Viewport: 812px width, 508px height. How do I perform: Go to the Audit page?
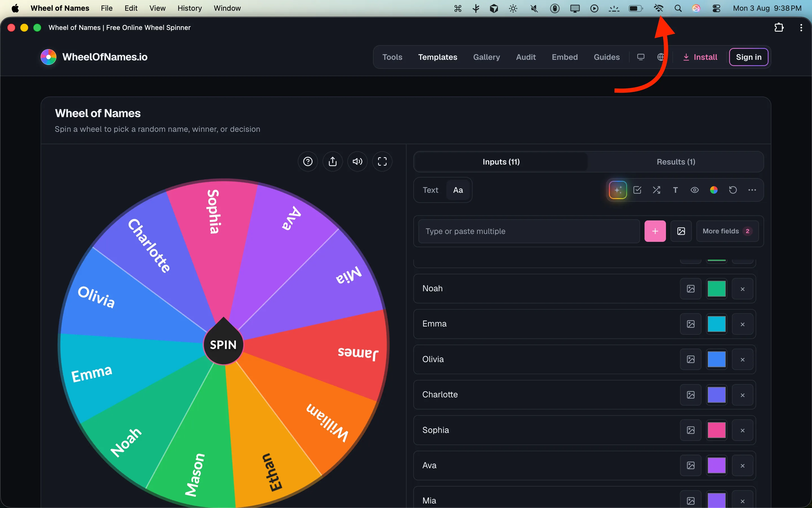coord(526,57)
